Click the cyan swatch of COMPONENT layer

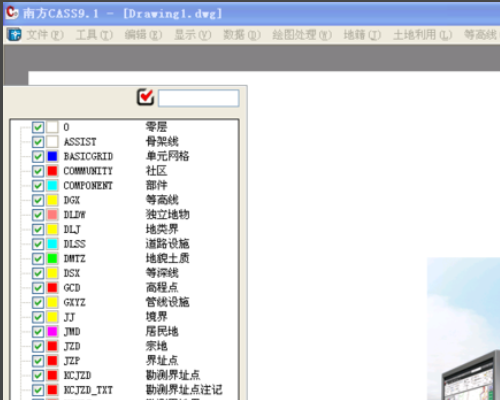tap(52, 185)
